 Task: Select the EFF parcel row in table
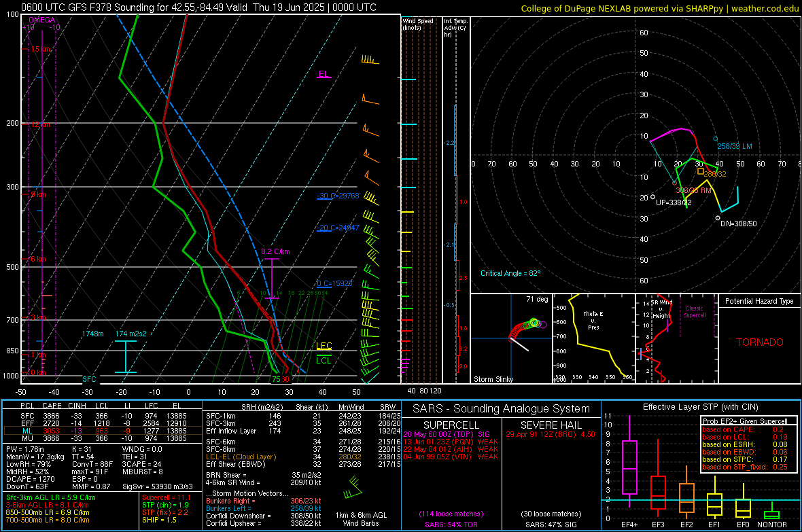103,423
